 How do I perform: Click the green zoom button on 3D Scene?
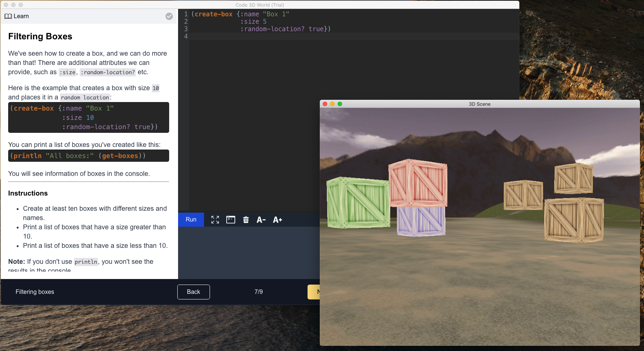click(x=340, y=104)
